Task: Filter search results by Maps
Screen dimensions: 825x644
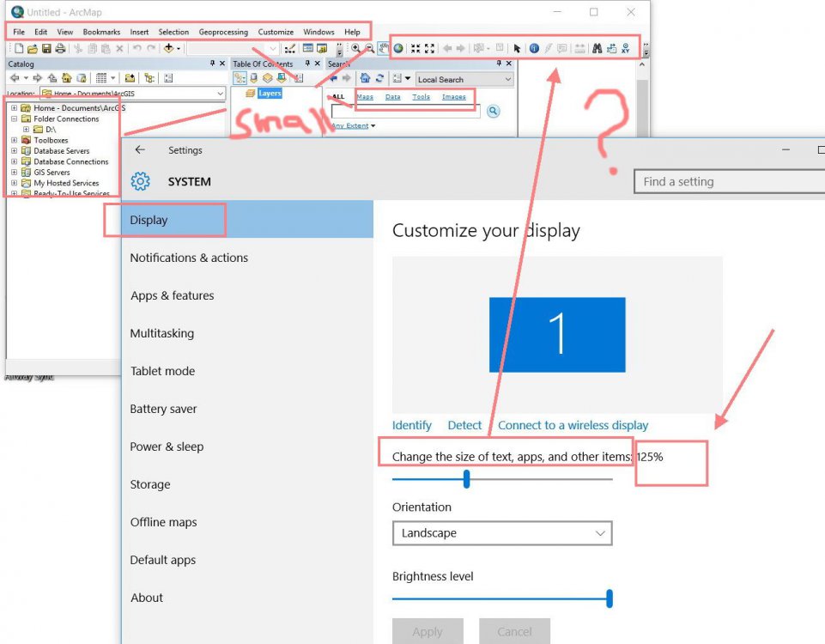Action: tap(365, 97)
